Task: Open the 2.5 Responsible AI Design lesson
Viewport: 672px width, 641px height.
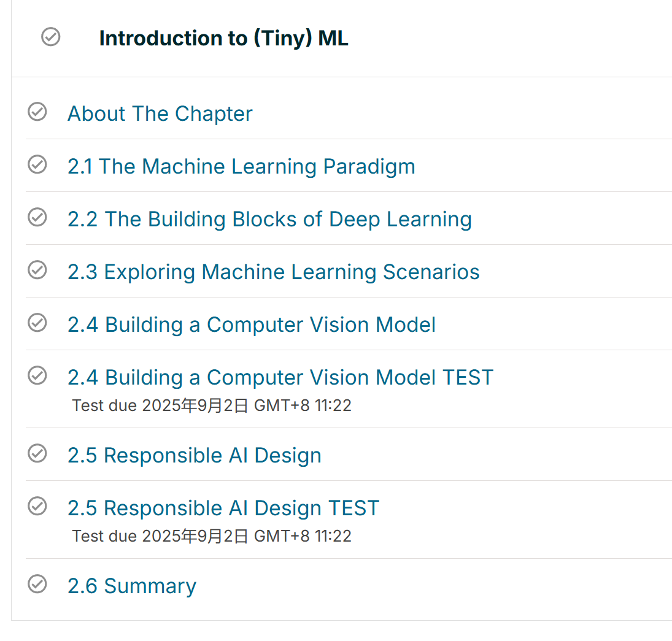Action: coord(194,456)
